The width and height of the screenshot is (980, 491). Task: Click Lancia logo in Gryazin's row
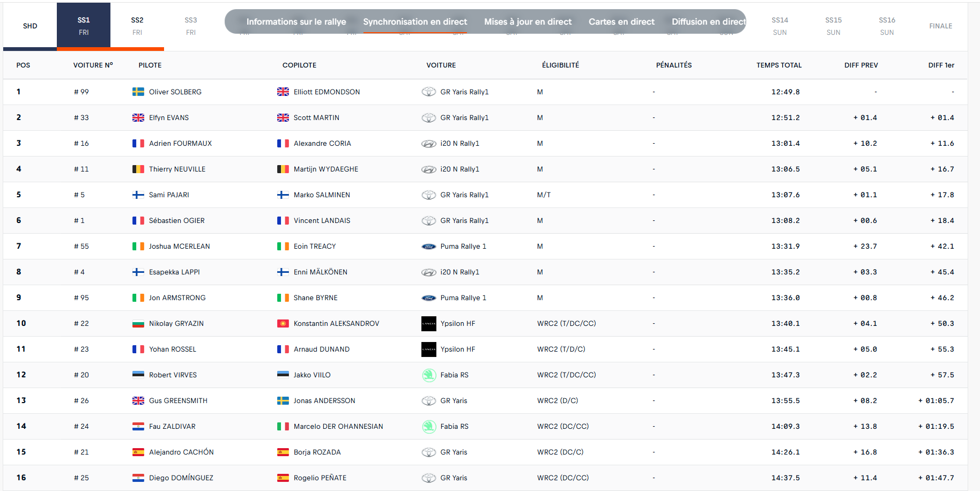point(429,323)
